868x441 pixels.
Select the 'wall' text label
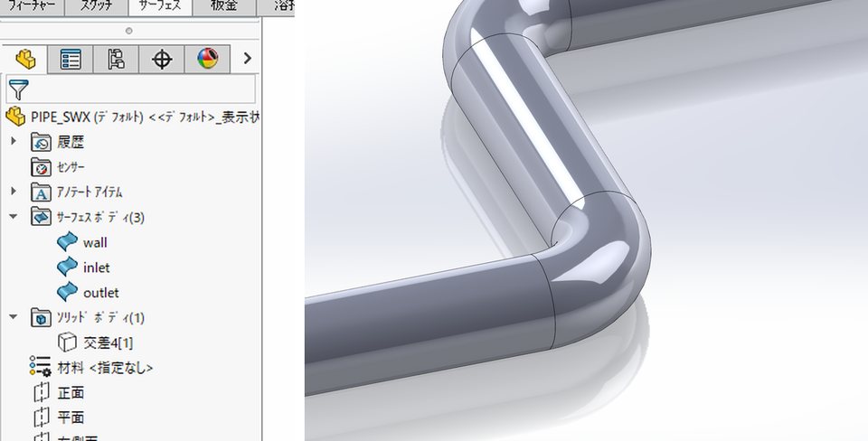click(x=95, y=242)
